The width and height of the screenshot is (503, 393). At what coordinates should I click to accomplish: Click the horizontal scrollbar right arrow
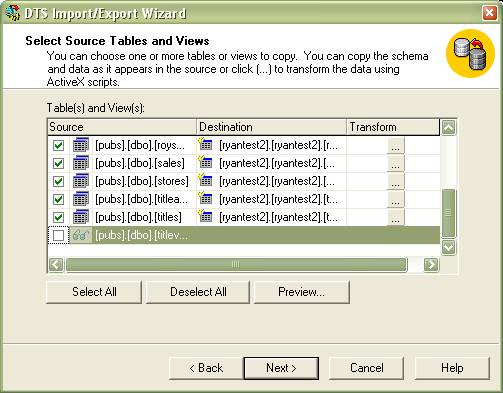tap(431, 265)
